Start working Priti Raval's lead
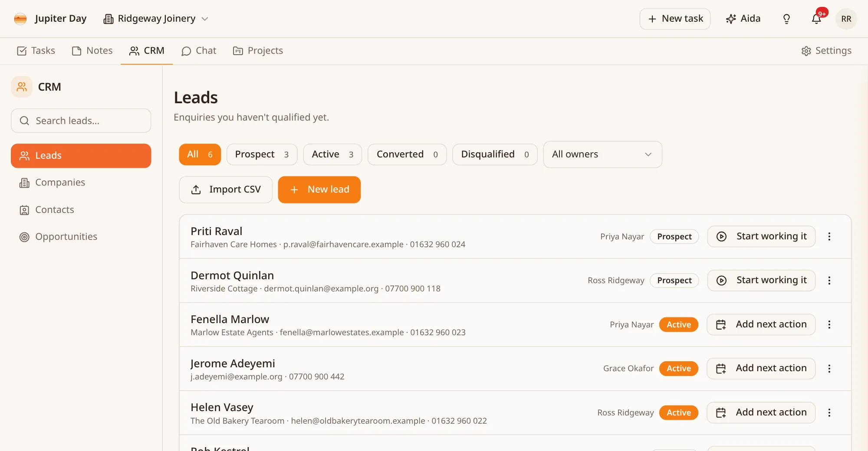Image resolution: width=868 pixels, height=451 pixels. point(761,236)
